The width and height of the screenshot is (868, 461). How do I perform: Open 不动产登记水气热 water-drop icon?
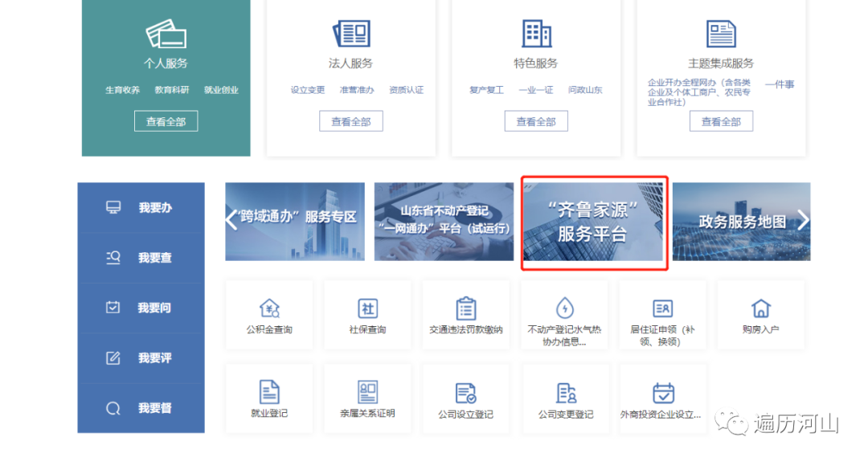565,308
